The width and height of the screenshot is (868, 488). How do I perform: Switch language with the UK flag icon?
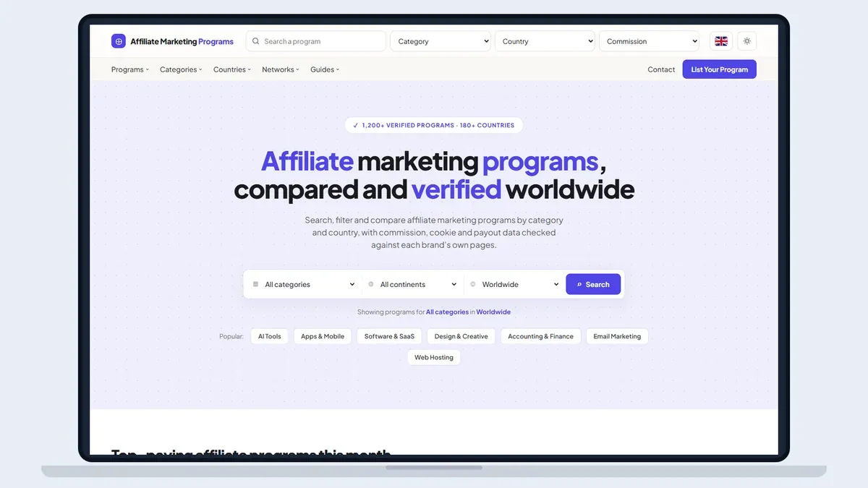[721, 41]
